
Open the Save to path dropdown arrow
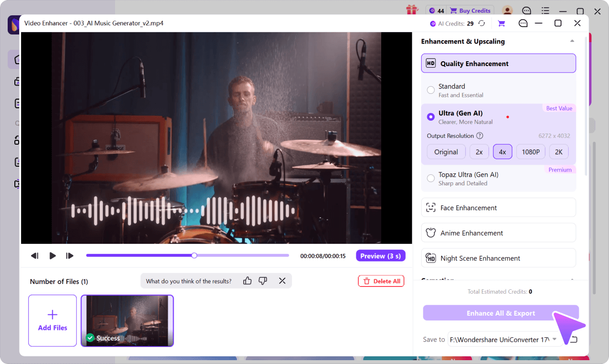(555, 339)
